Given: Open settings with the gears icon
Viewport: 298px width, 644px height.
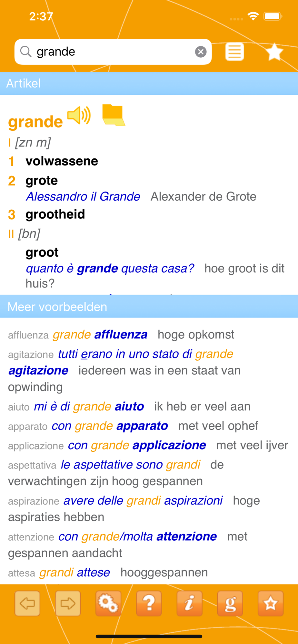Looking at the screenshot, I should click(108, 603).
